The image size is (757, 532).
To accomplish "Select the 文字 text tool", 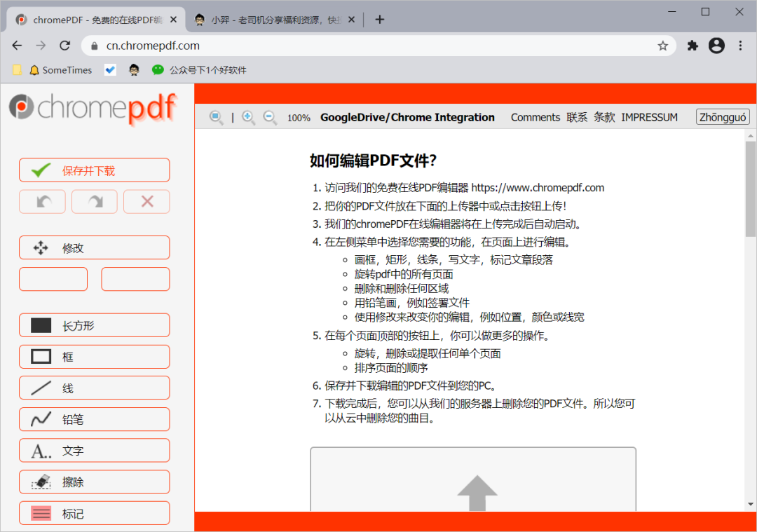I will click(x=95, y=451).
